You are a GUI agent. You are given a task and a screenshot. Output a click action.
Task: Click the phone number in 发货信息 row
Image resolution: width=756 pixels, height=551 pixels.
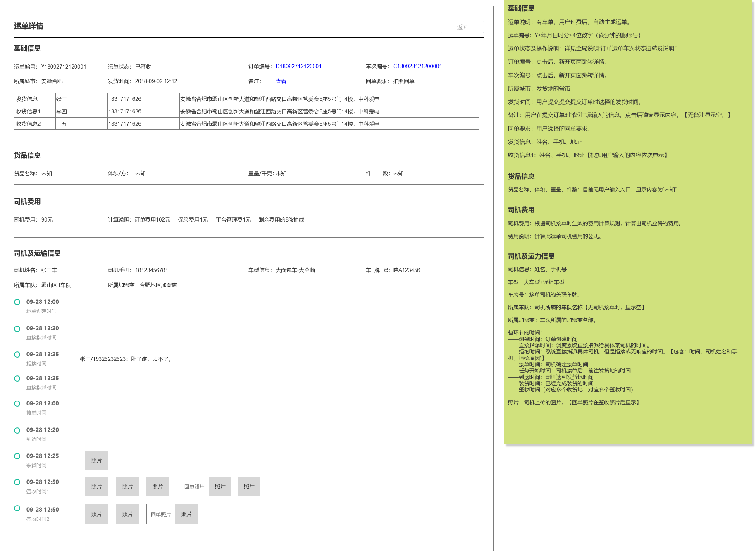pyautogui.click(x=143, y=99)
